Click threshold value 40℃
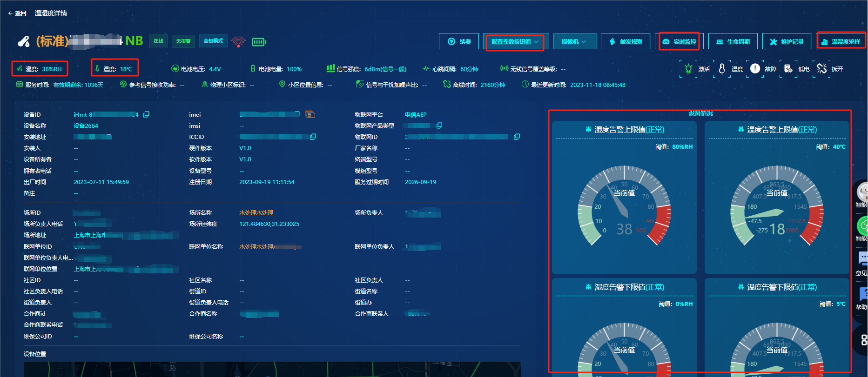This screenshot has width=868, height=377. pyautogui.click(x=839, y=147)
